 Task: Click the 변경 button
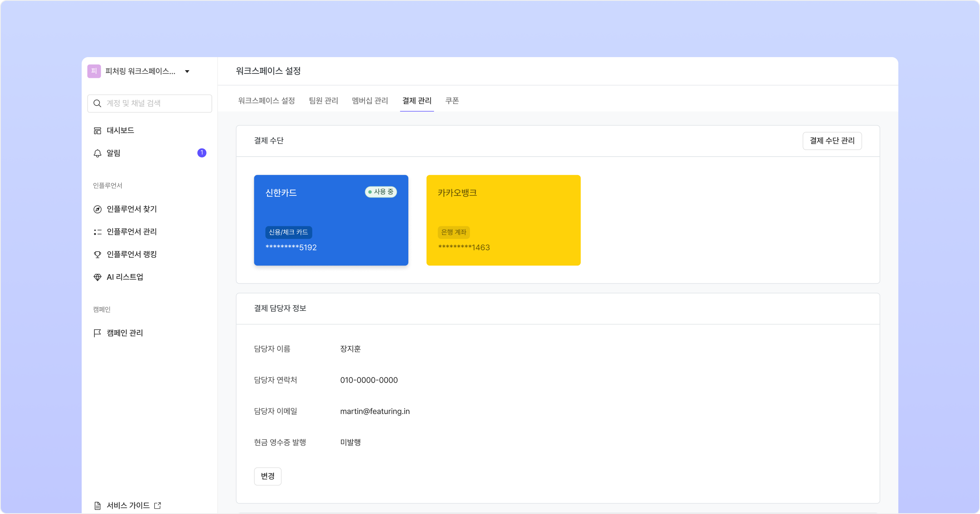267,476
